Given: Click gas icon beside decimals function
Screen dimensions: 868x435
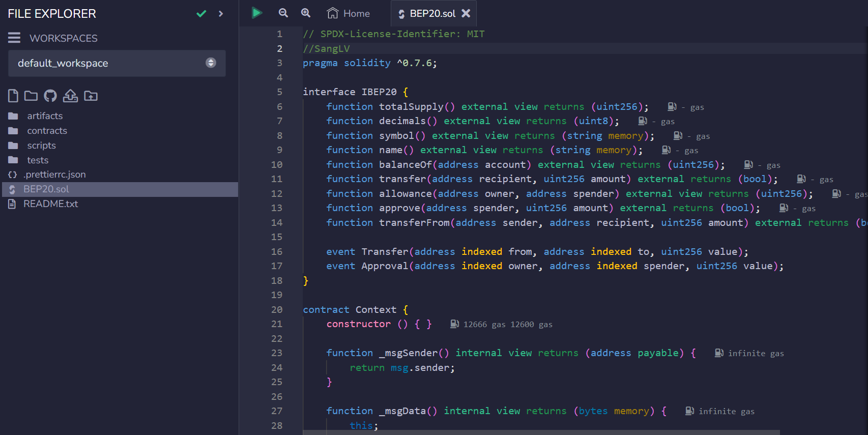Looking at the screenshot, I should click(643, 121).
